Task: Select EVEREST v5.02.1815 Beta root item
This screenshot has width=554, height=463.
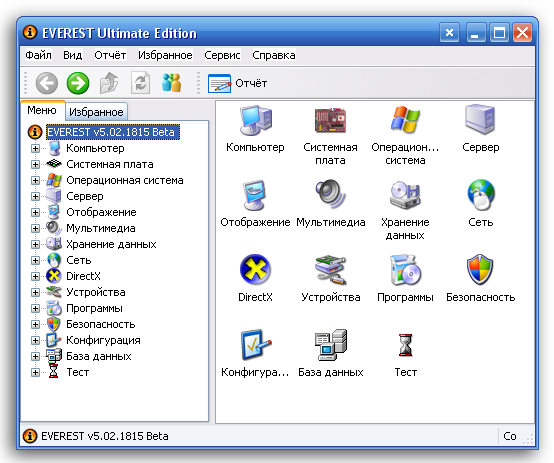Action: [x=113, y=132]
